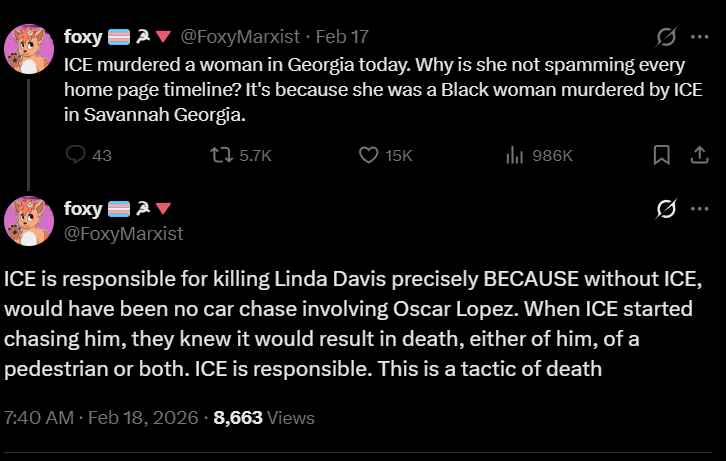Open more options menu on second tweet

(700, 209)
